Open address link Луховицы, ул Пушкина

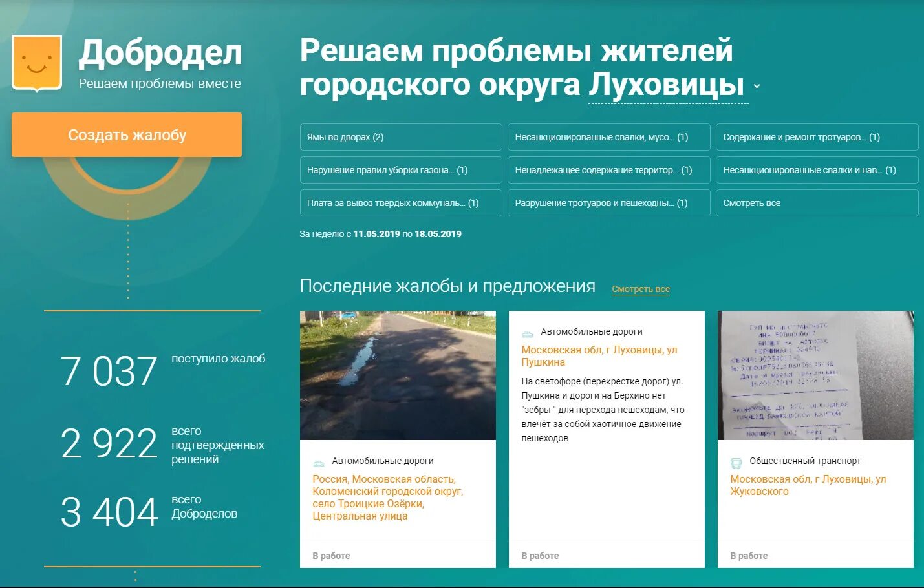pyautogui.click(x=599, y=356)
